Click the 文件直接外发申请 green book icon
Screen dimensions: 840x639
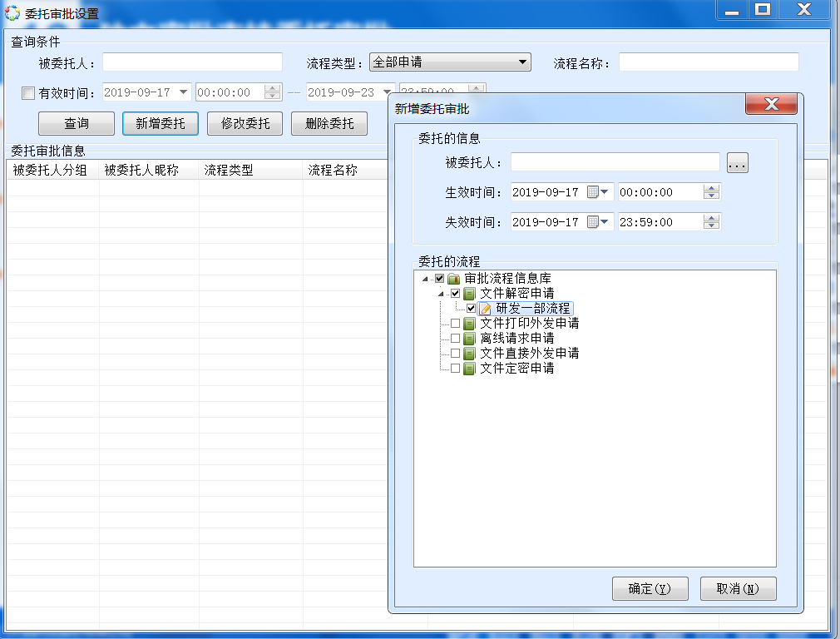click(469, 354)
